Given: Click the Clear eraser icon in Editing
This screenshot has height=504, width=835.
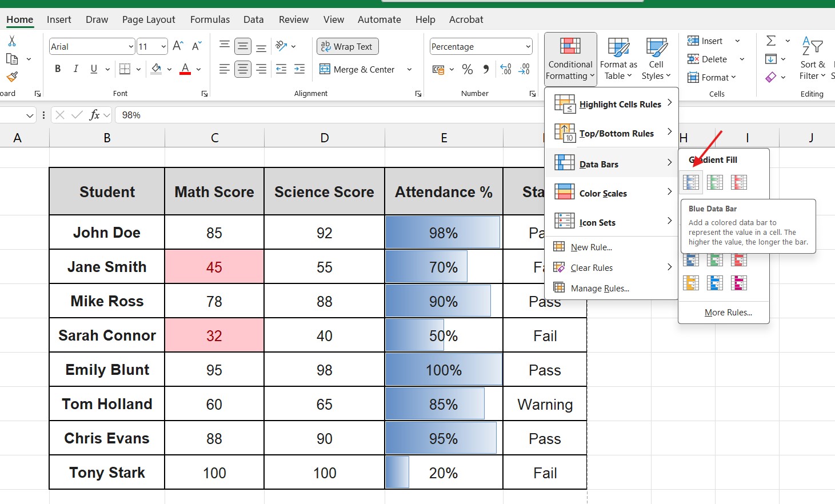Looking at the screenshot, I should [771, 77].
